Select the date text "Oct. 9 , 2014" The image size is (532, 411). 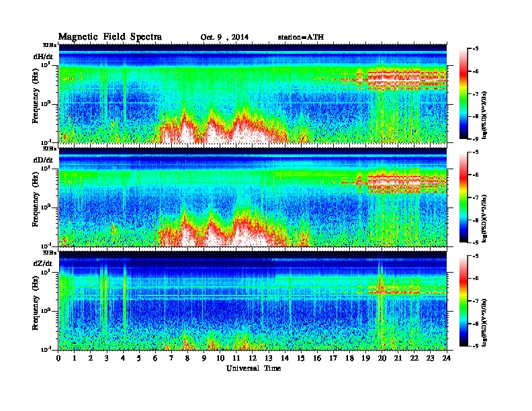tap(224, 38)
